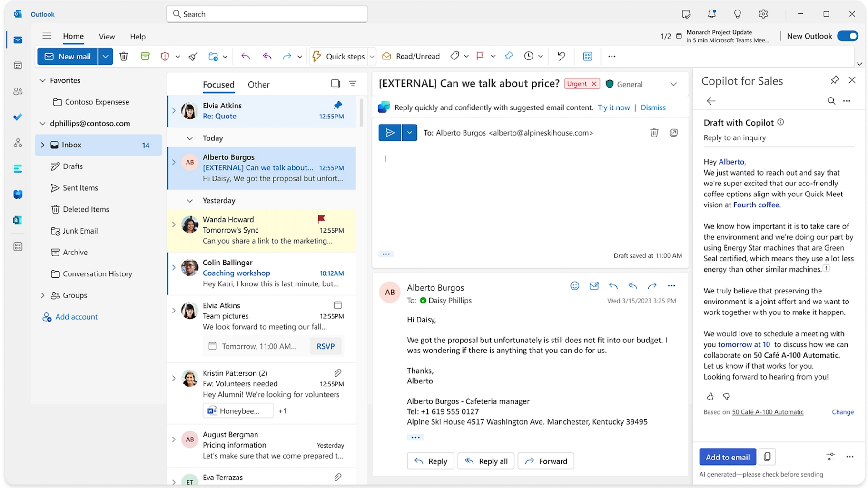Image resolution: width=868 pixels, height=488 pixels.
Task: Open the View ribbon tab
Action: tap(107, 36)
